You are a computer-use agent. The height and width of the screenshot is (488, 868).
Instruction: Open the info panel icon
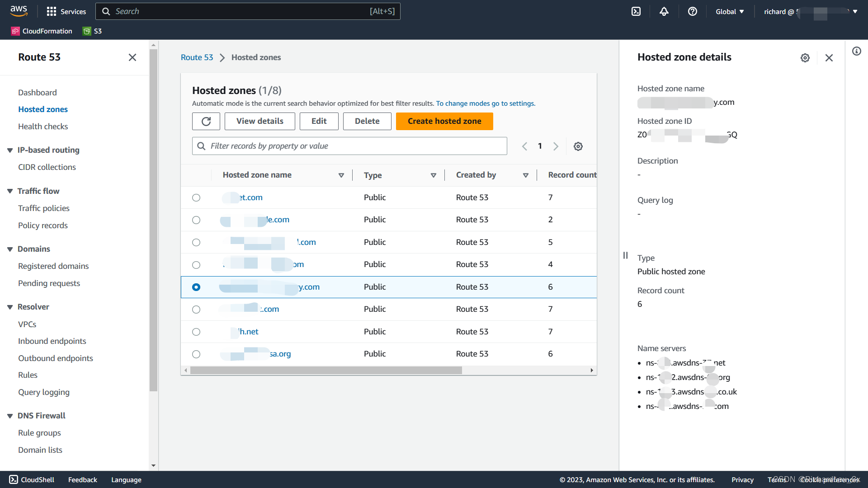[857, 51]
